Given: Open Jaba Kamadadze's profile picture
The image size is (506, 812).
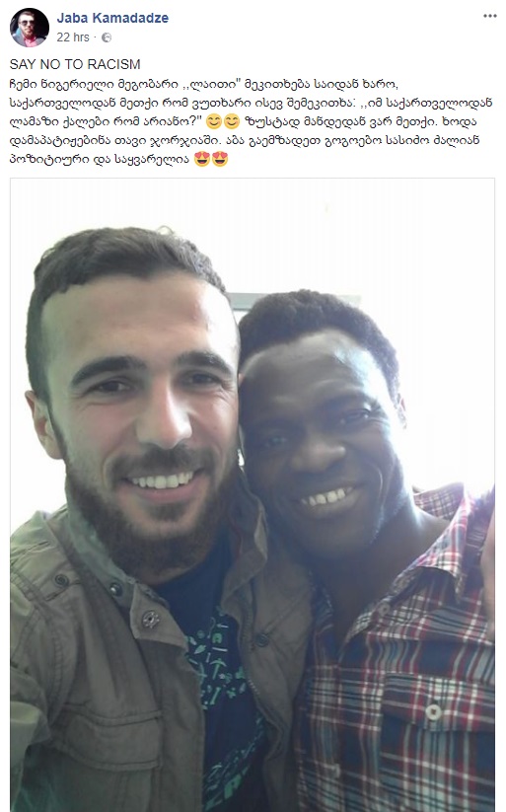Looking at the screenshot, I should point(30,28).
